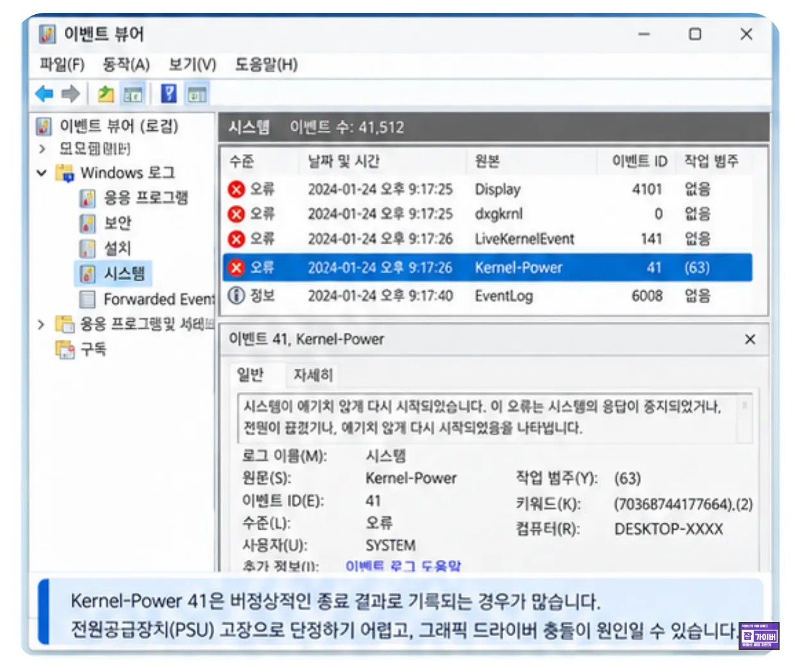
Task: Open the Help toolbar icon
Action: point(169,94)
